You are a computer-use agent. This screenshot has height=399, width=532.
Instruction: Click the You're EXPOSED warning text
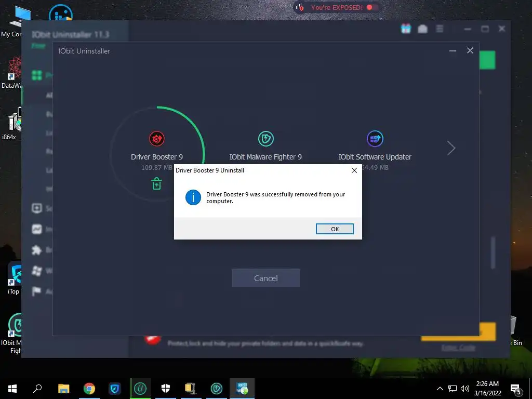click(x=337, y=7)
